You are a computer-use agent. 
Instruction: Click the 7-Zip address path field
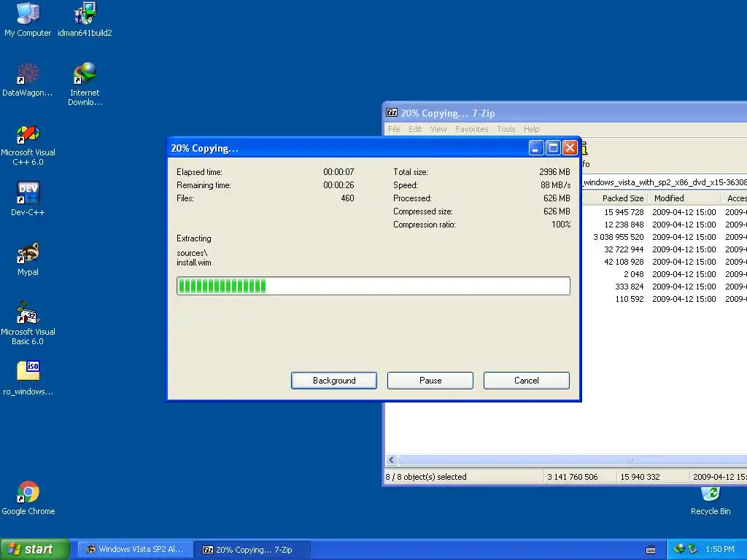tap(664, 182)
